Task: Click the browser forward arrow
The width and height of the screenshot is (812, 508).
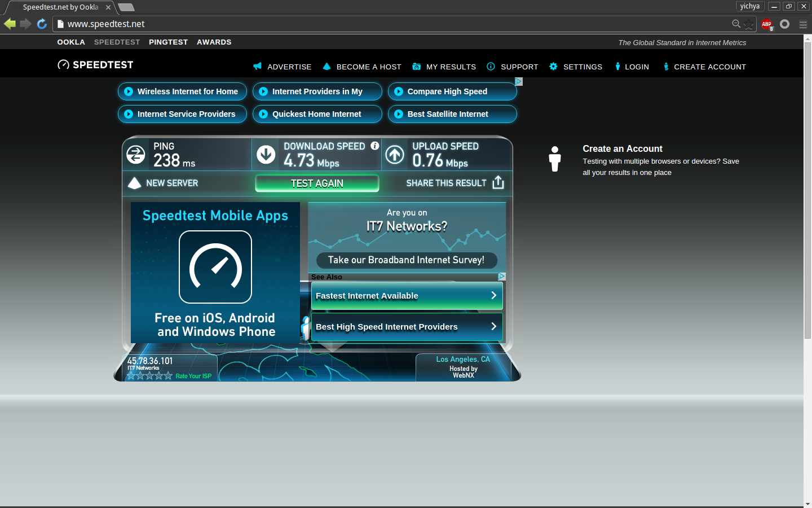Action: pos(25,24)
